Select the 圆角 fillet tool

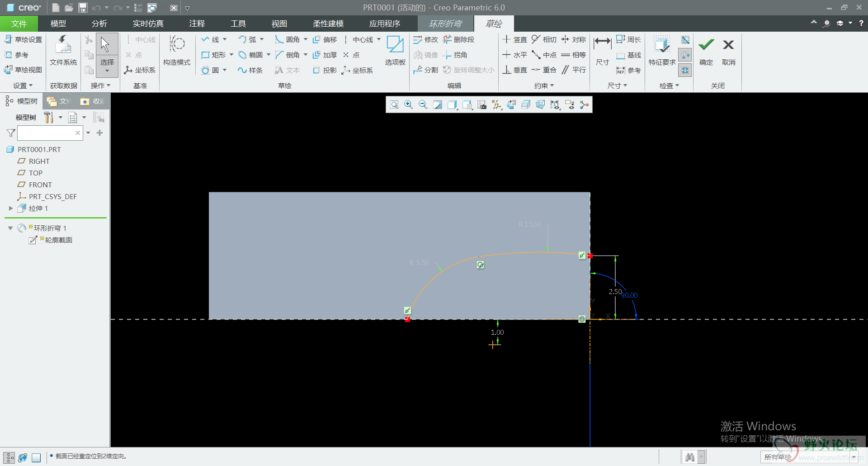point(288,40)
